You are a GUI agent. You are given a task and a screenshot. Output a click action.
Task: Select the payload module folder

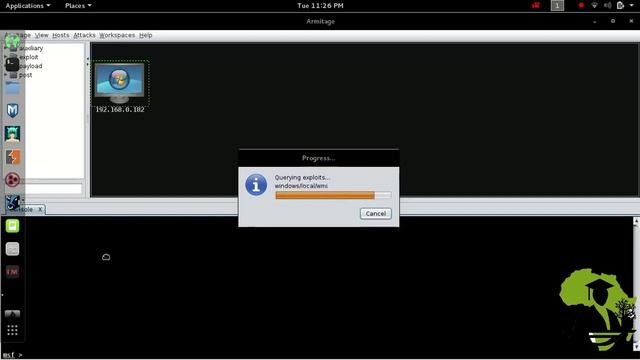[x=31, y=66]
